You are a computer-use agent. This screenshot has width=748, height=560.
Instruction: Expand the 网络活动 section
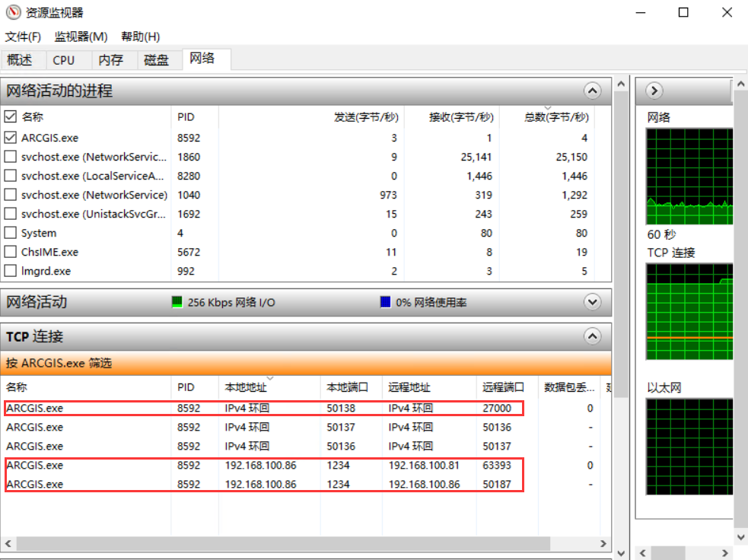click(592, 301)
